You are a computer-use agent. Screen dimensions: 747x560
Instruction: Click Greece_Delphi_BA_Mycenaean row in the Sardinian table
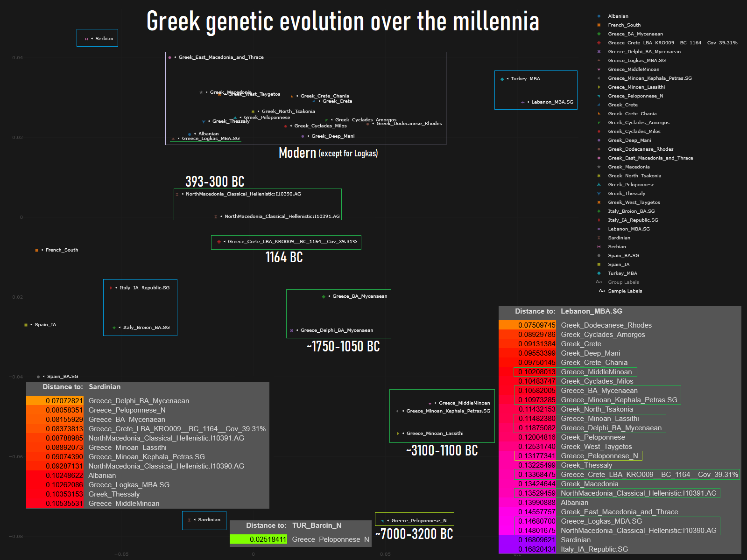[148, 401]
